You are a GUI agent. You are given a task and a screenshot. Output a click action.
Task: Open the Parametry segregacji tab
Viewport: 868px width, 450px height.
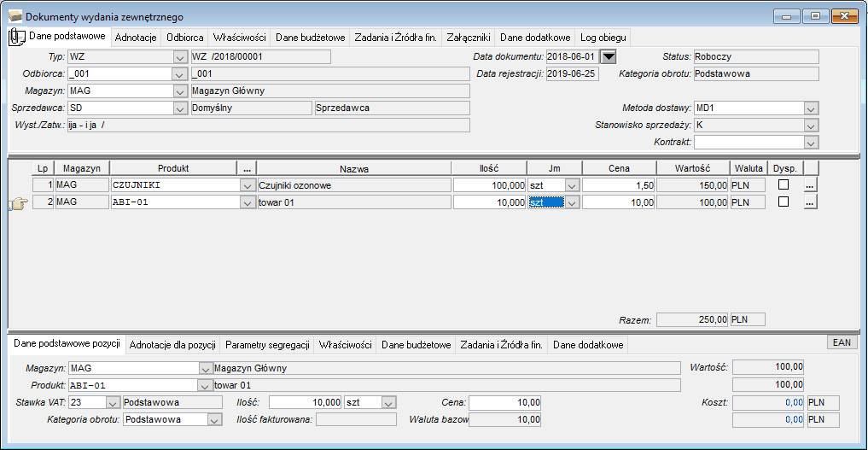267,345
